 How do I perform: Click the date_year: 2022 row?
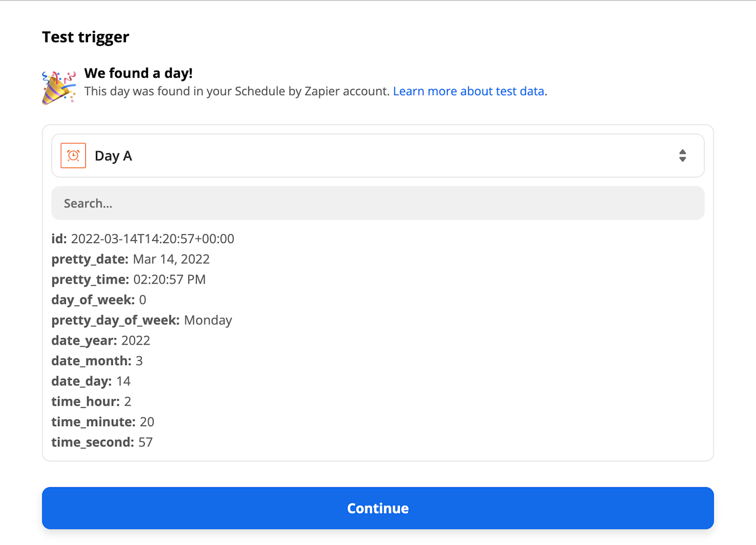[101, 341]
